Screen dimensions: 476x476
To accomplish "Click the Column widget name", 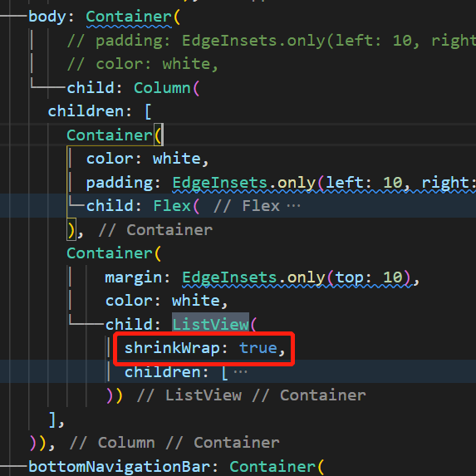I will [162, 88].
